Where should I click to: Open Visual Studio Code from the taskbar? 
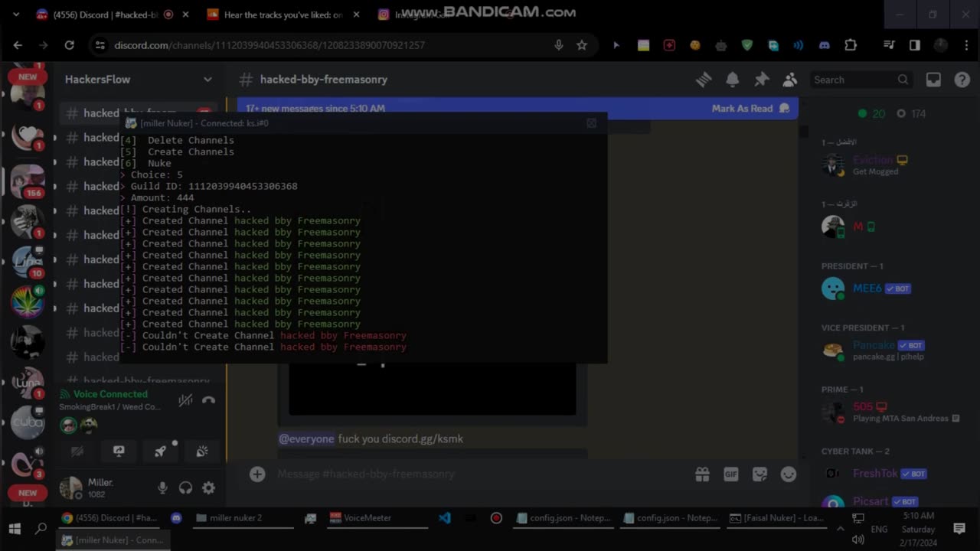coord(445,518)
